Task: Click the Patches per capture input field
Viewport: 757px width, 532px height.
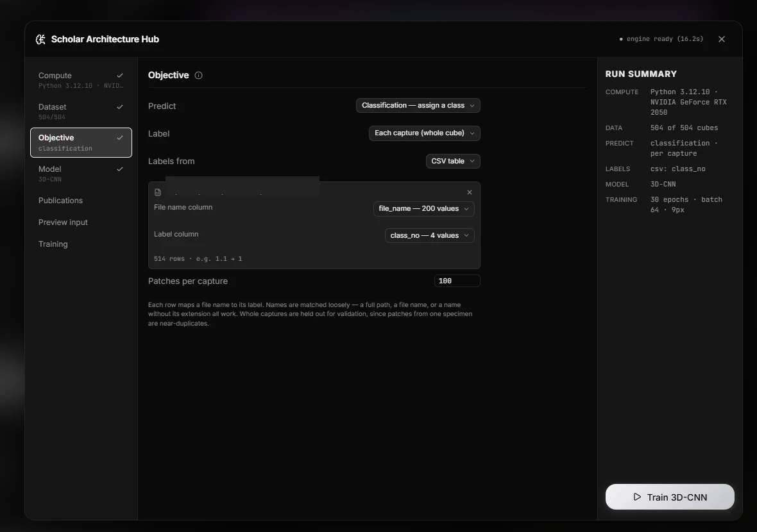Action: click(457, 281)
